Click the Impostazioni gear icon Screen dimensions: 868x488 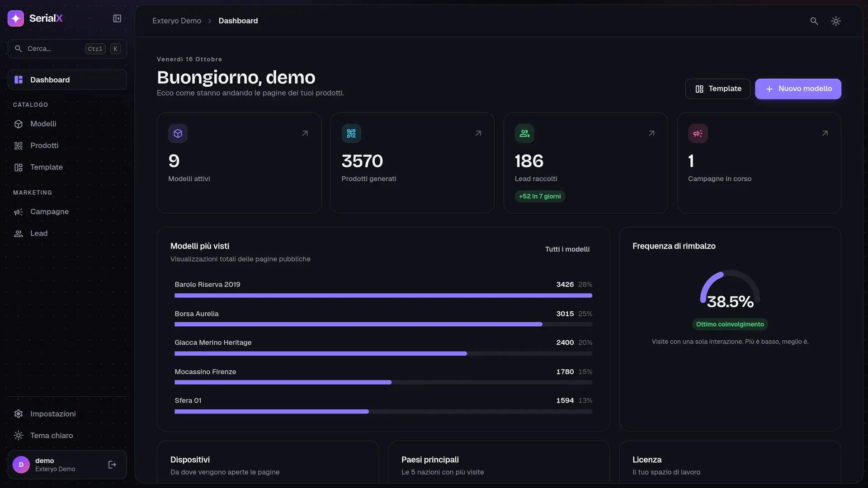19,414
